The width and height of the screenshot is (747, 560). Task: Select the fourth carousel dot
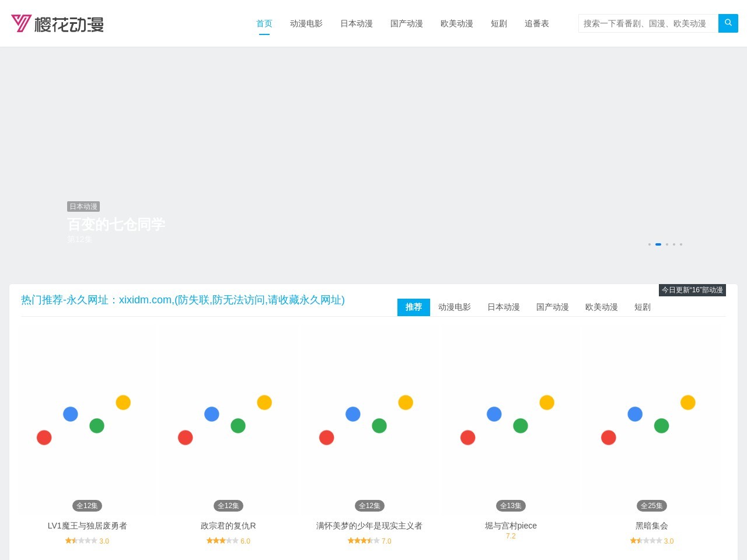click(674, 244)
